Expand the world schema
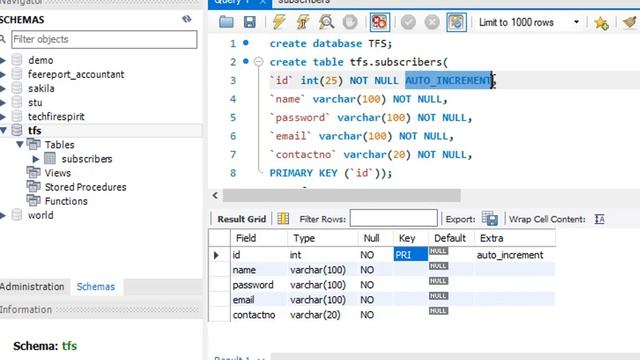640x360 pixels. coord(3,215)
